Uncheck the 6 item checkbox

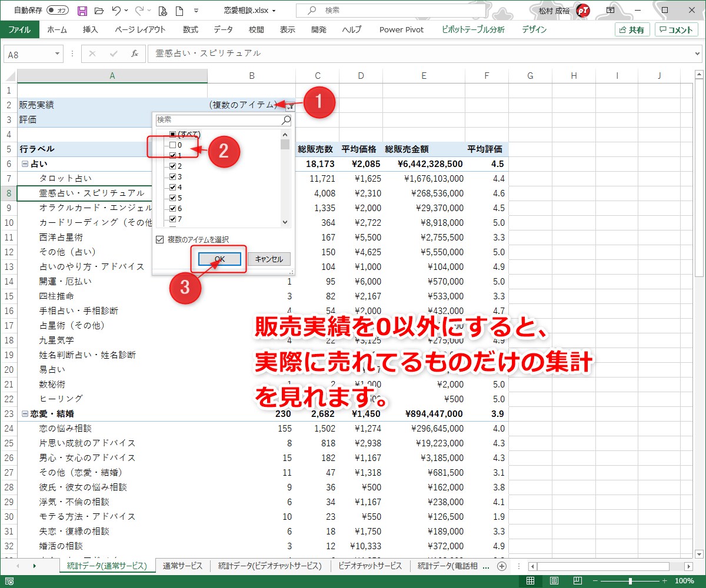172,208
